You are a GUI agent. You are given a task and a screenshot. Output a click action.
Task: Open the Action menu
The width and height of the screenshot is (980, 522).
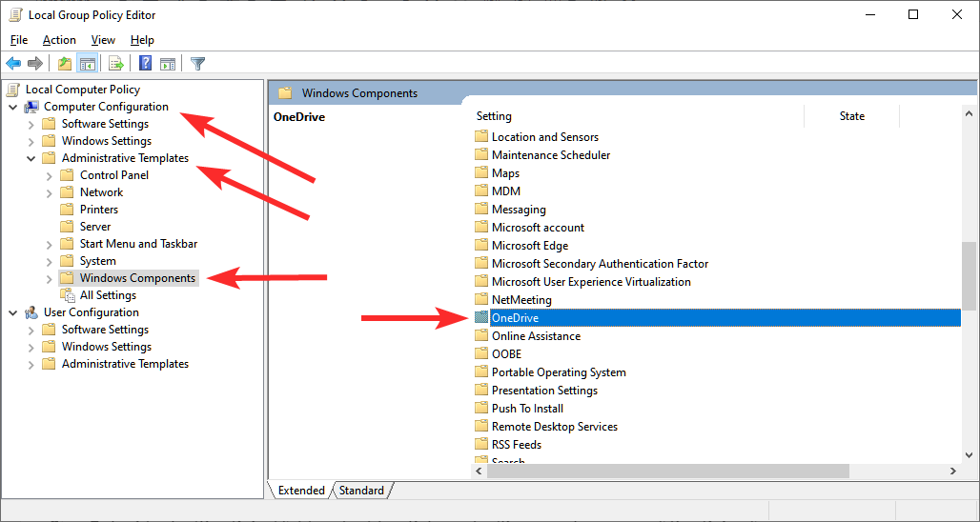(59, 40)
